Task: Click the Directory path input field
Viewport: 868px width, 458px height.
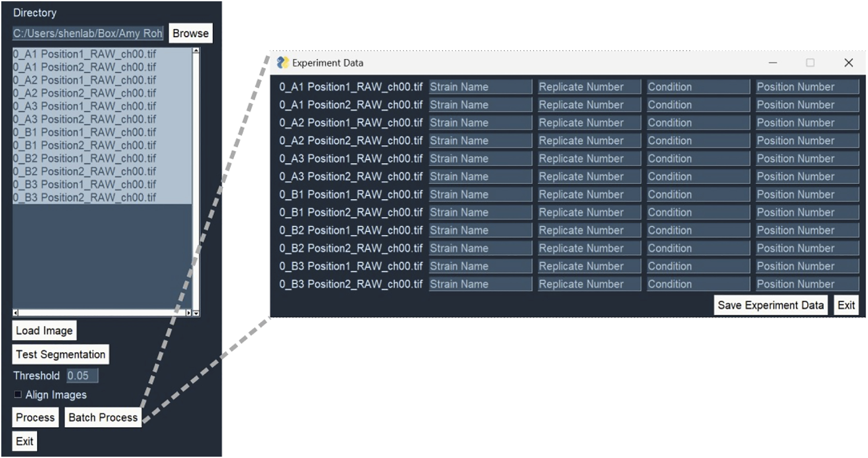Action: (88, 33)
